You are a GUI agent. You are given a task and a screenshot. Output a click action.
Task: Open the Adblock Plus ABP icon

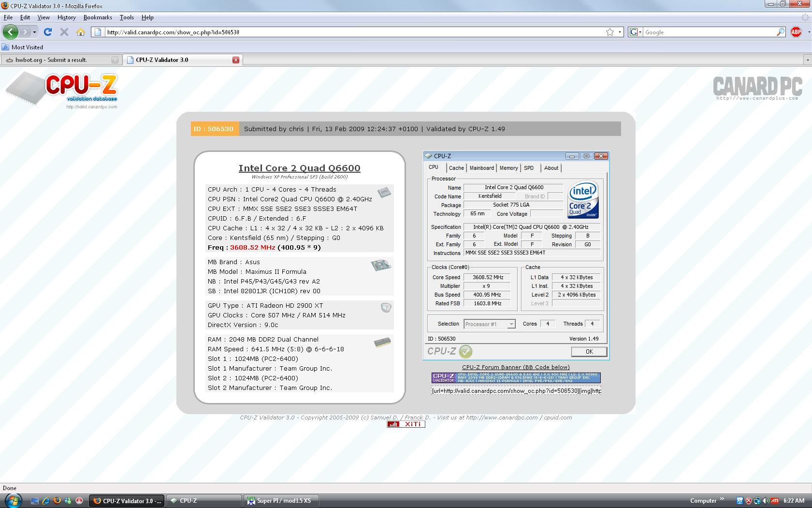click(x=796, y=32)
